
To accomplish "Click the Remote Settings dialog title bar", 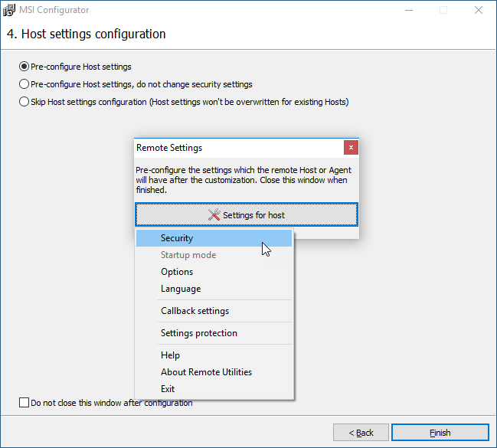I will point(230,147).
